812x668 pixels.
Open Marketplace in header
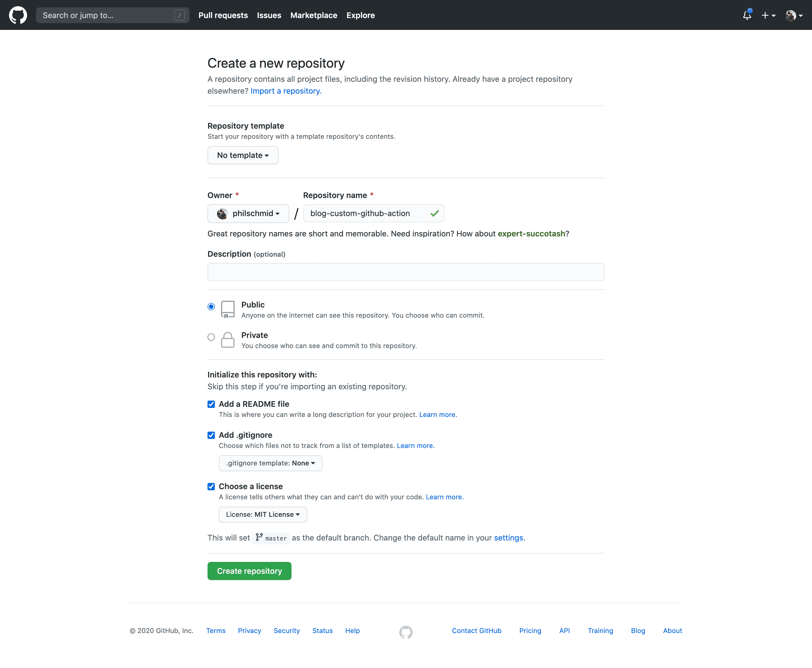pyautogui.click(x=314, y=16)
